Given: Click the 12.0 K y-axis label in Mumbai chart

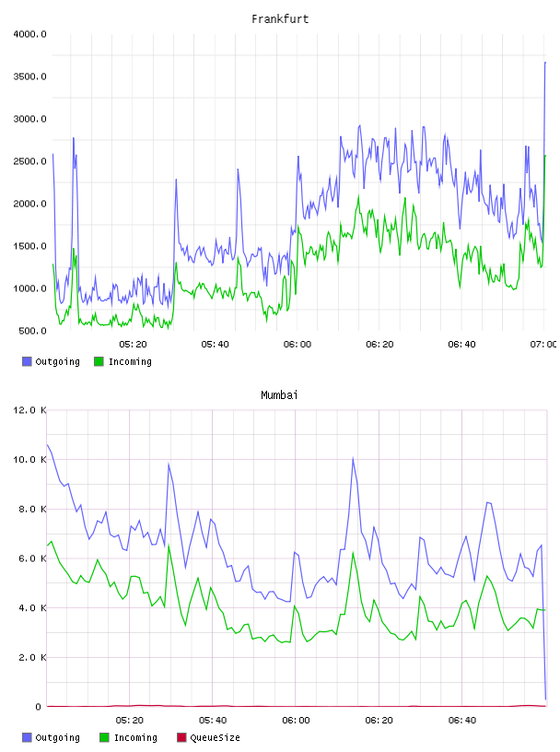Looking at the screenshot, I should [29, 410].
